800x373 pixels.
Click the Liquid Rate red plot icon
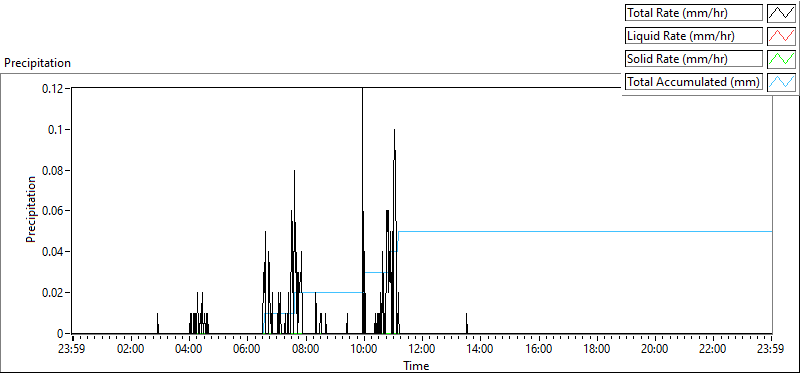(781, 36)
